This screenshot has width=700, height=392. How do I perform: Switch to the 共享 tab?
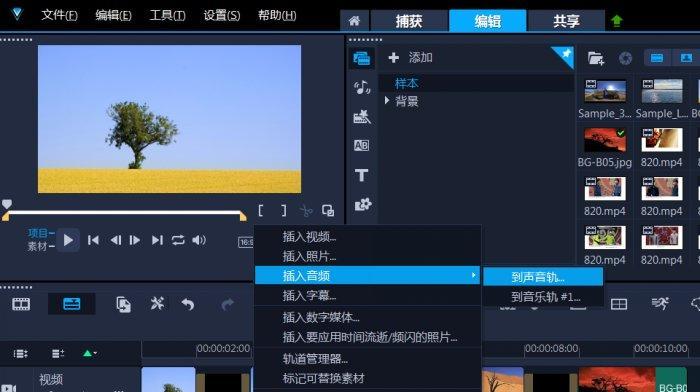pyautogui.click(x=566, y=21)
